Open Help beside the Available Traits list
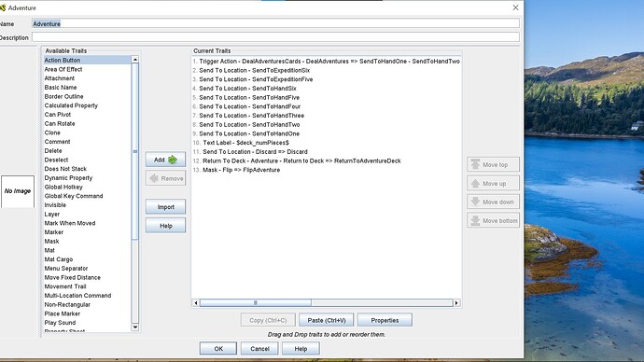The height and width of the screenshot is (362, 644). pos(165,226)
